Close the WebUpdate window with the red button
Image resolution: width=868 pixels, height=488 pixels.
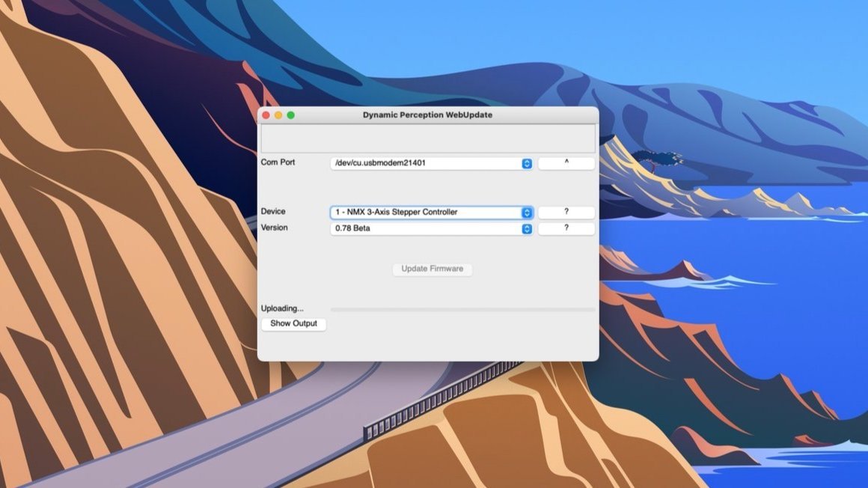click(x=266, y=115)
